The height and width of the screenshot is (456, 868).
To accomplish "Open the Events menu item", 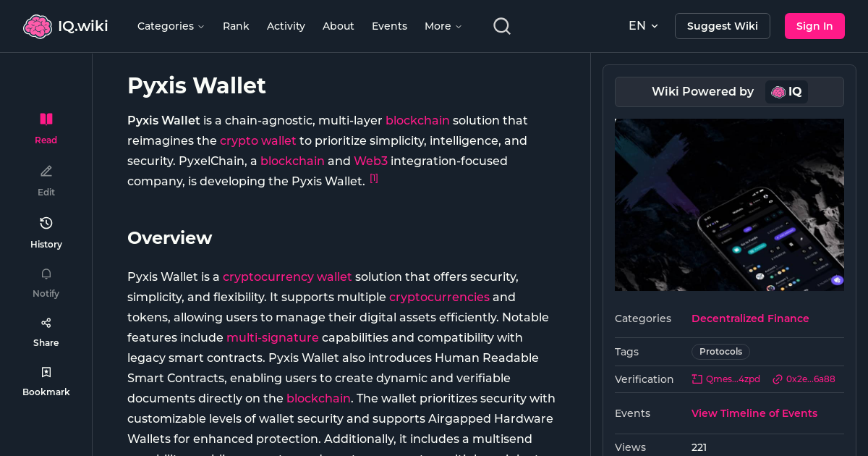I will [389, 26].
